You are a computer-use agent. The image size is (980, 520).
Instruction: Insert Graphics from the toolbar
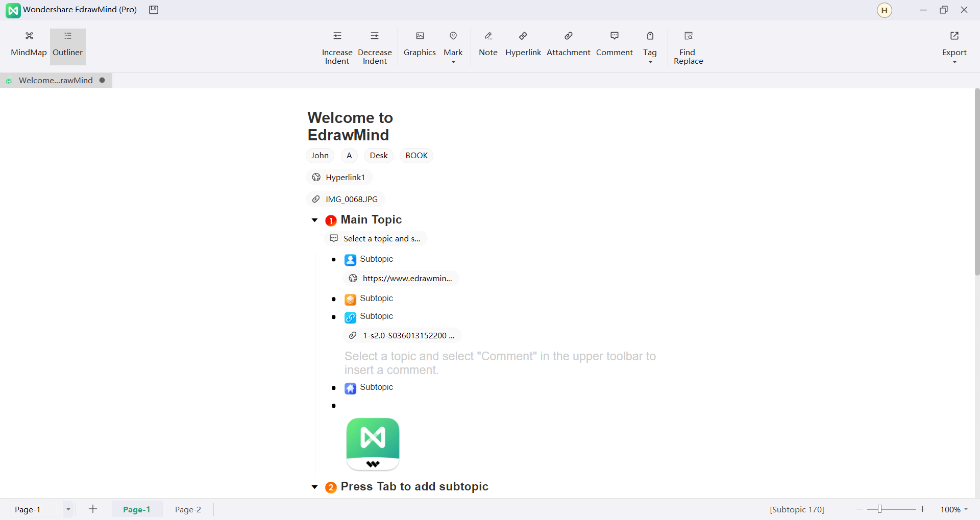[x=420, y=44]
